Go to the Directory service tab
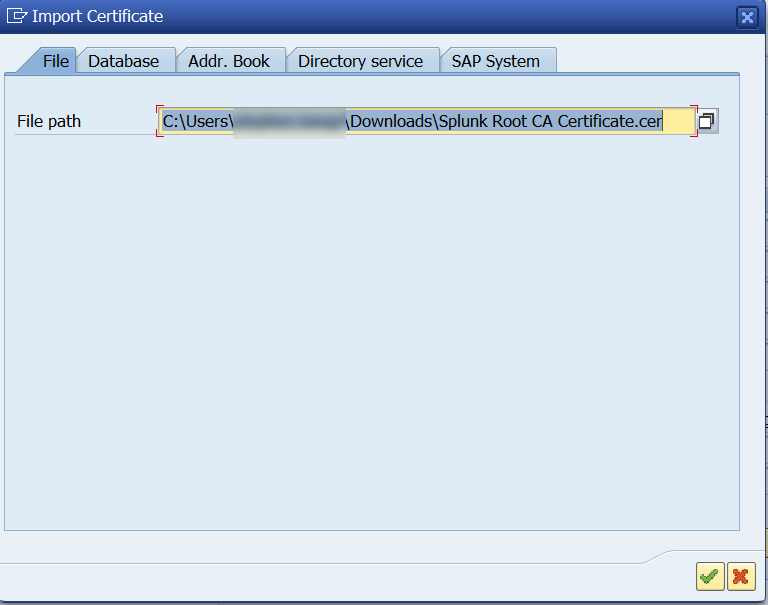Image resolution: width=768 pixels, height=605 pixels. pyautogui.click(x=360, y=61)
